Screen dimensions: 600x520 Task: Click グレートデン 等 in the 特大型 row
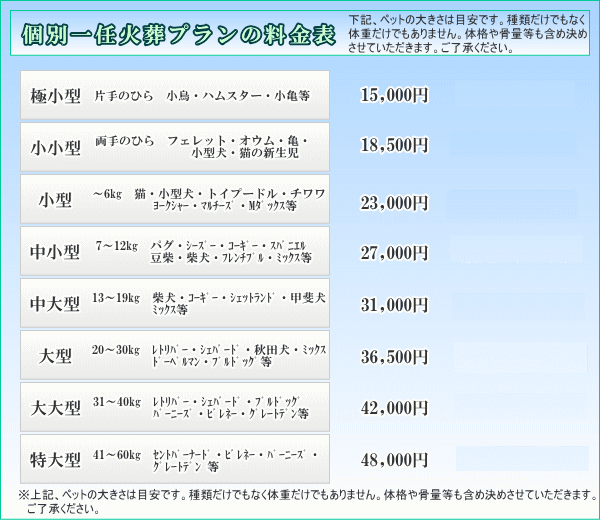(186, 467)
